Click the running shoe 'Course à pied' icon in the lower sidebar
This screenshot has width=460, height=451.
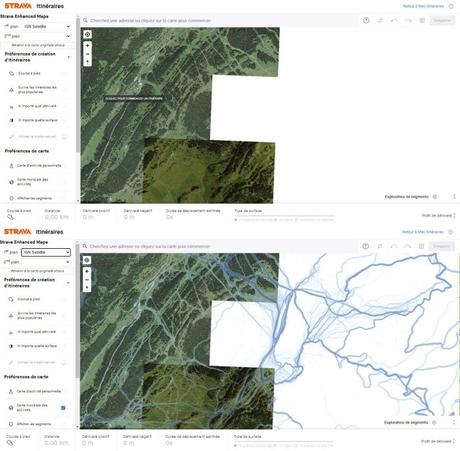click(x=11, y=299)
